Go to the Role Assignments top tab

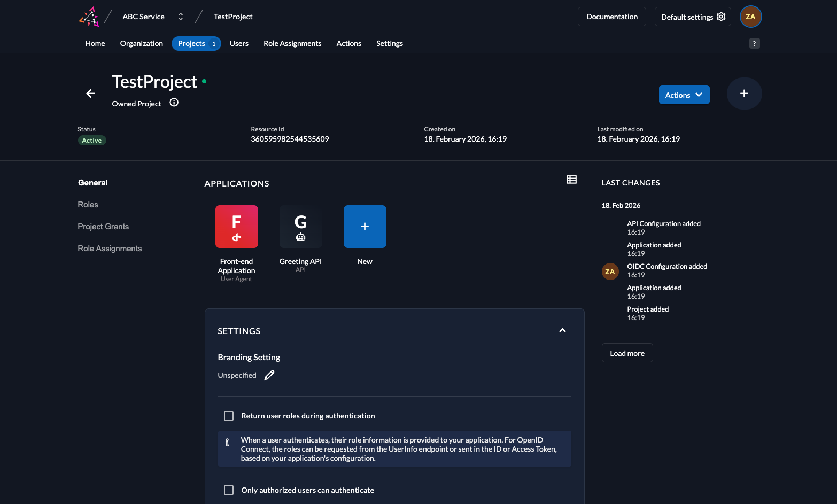[x=292, y=43]
